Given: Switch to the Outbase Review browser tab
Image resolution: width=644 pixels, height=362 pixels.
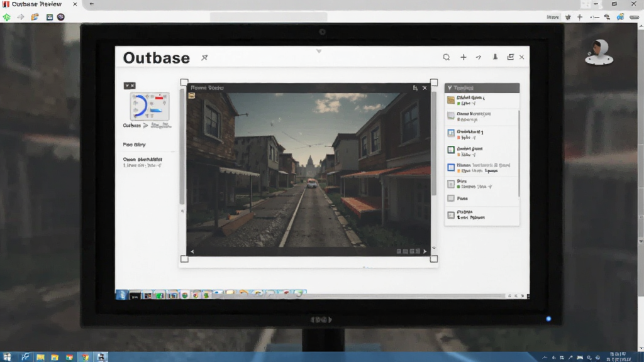Looking at the screenshot, I should pos(40,4).
